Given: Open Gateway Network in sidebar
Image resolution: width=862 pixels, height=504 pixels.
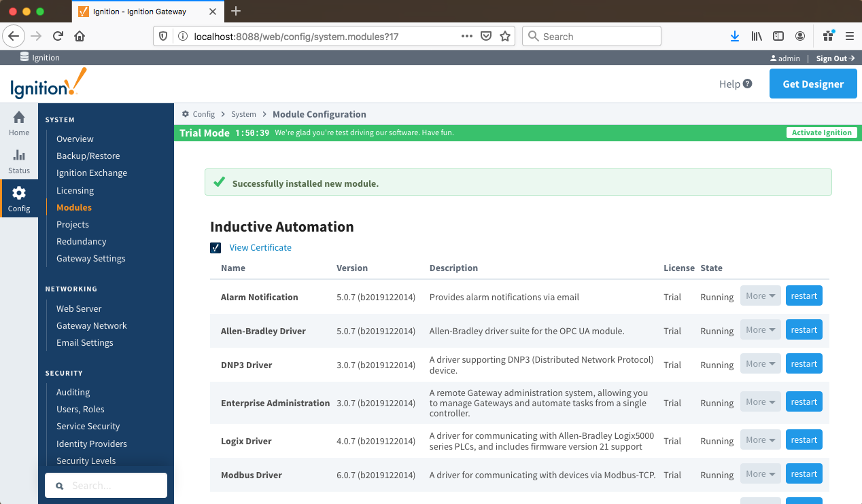Looking at the screenshot, I should [x=92, y=325].
